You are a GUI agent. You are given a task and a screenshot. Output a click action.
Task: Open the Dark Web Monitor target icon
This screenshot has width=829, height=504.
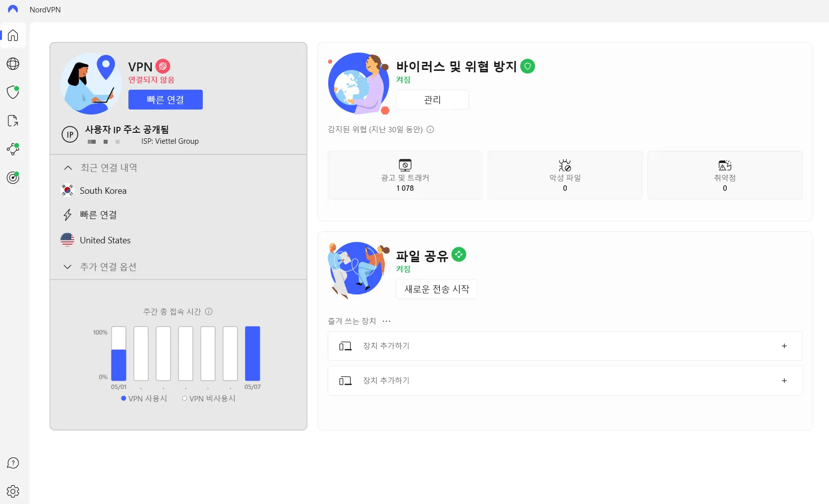click(13, 177)
